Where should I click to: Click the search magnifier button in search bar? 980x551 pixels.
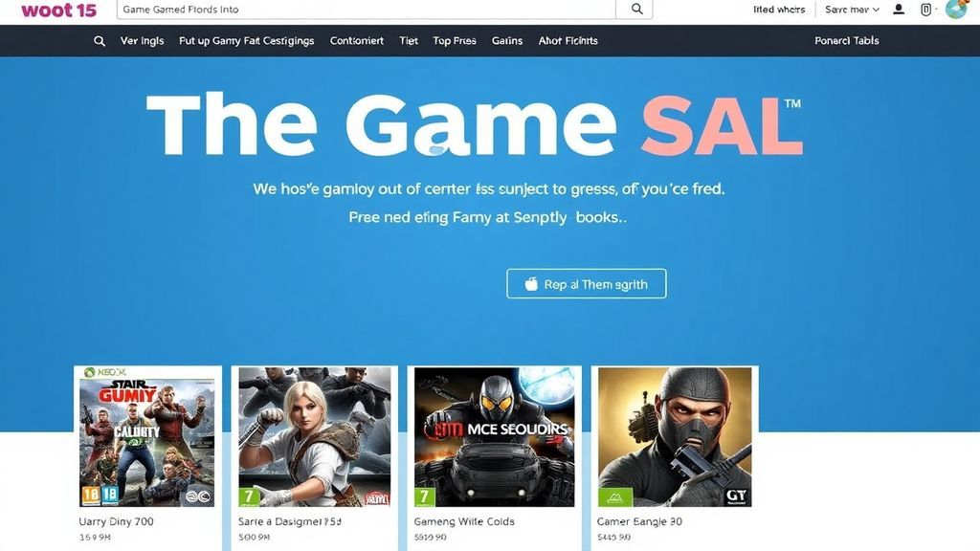point(635,10)
